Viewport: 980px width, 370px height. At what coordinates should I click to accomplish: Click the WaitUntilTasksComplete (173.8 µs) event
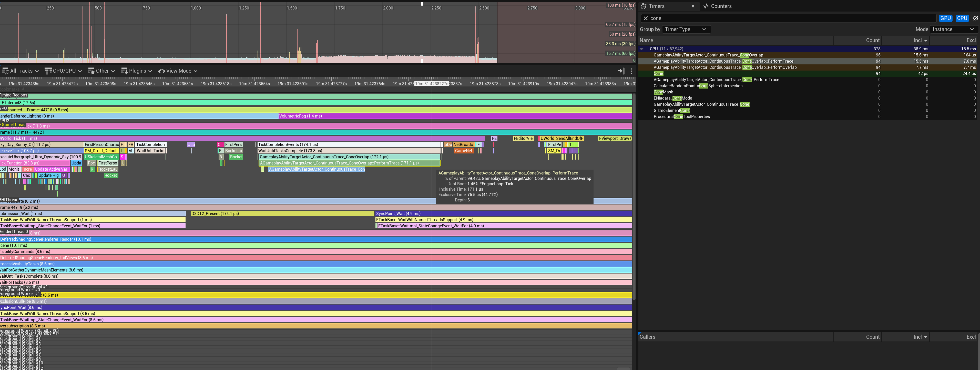[x=349, y=151]
